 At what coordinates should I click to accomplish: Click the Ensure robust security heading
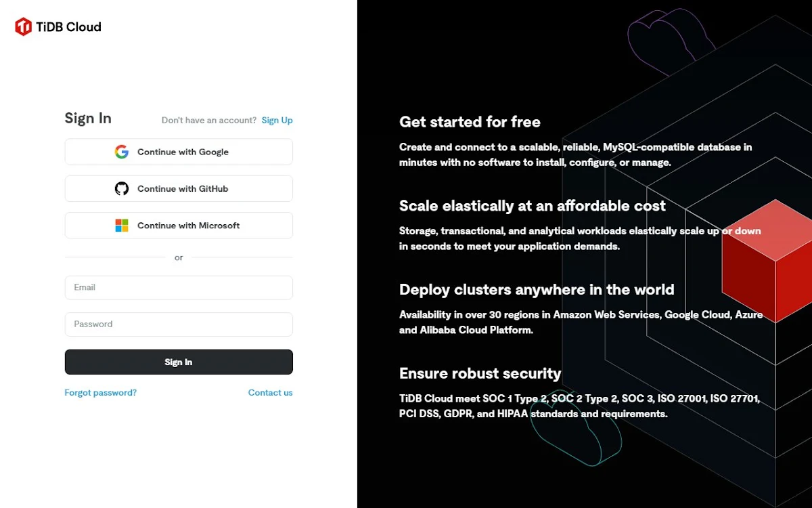pyautogui.click(x=480, y=373)
